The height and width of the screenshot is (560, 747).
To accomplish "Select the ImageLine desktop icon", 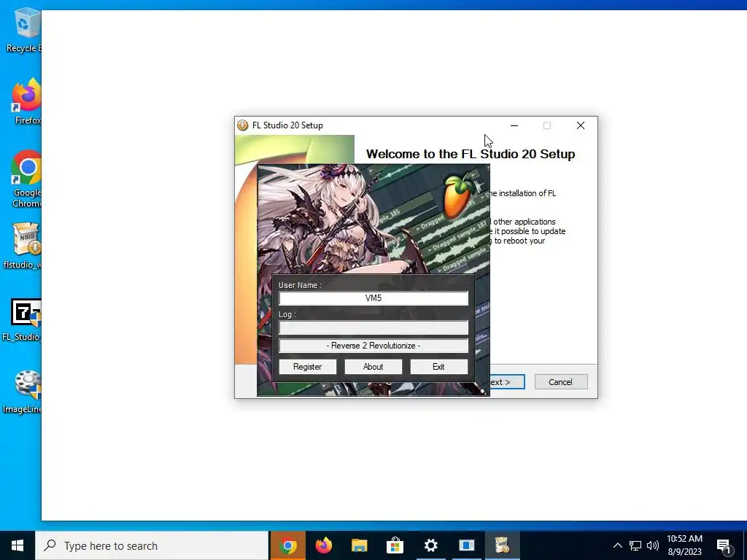I will pyautogui.click(x=23, y=392).
